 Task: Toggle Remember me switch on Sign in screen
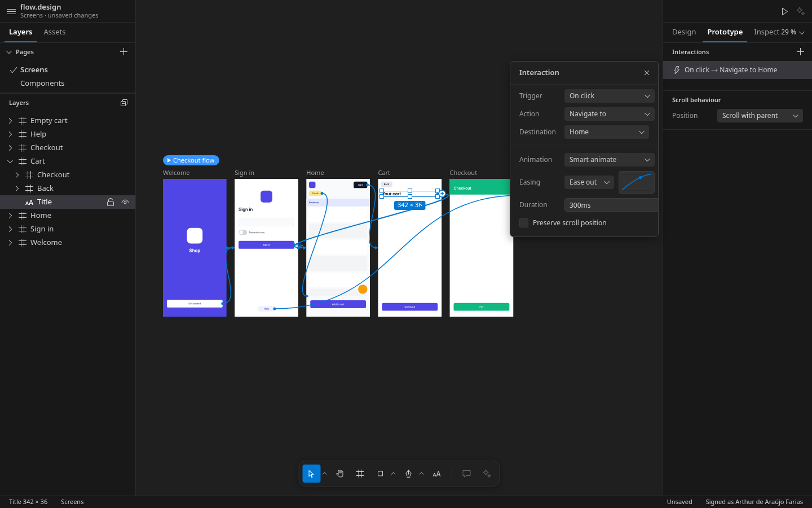coord(242,232)
